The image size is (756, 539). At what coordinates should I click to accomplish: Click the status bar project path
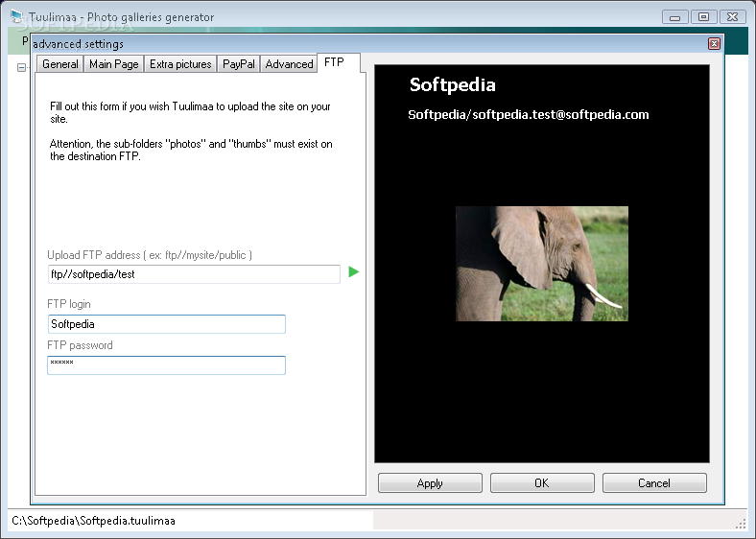point(93,521)
